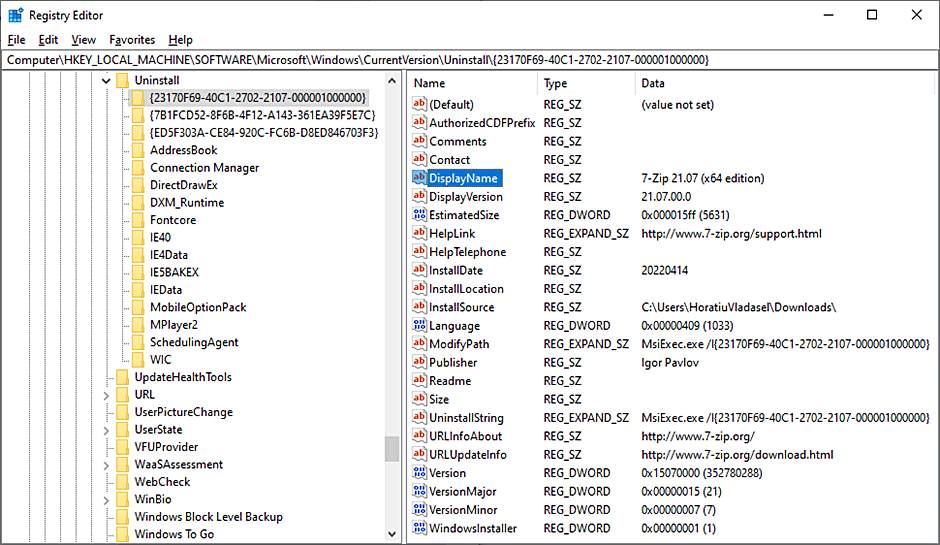This screenshot has height=545, width=940.
Task: Click the MPlayer2 key folder icon
Action: click(x=138, y=325)
